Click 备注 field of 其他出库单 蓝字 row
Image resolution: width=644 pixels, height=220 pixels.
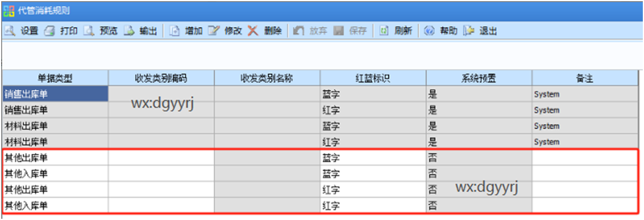click(x=586, y=158)
